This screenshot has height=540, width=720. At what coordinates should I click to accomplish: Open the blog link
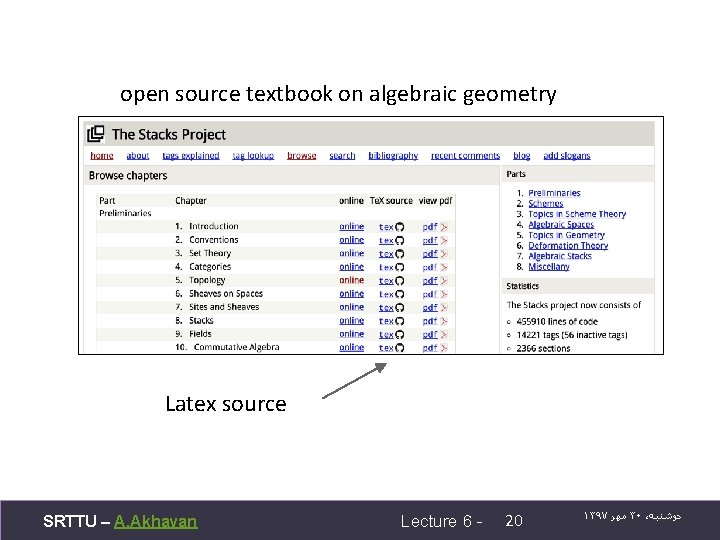pyautogui.click(x=522, y=156)
